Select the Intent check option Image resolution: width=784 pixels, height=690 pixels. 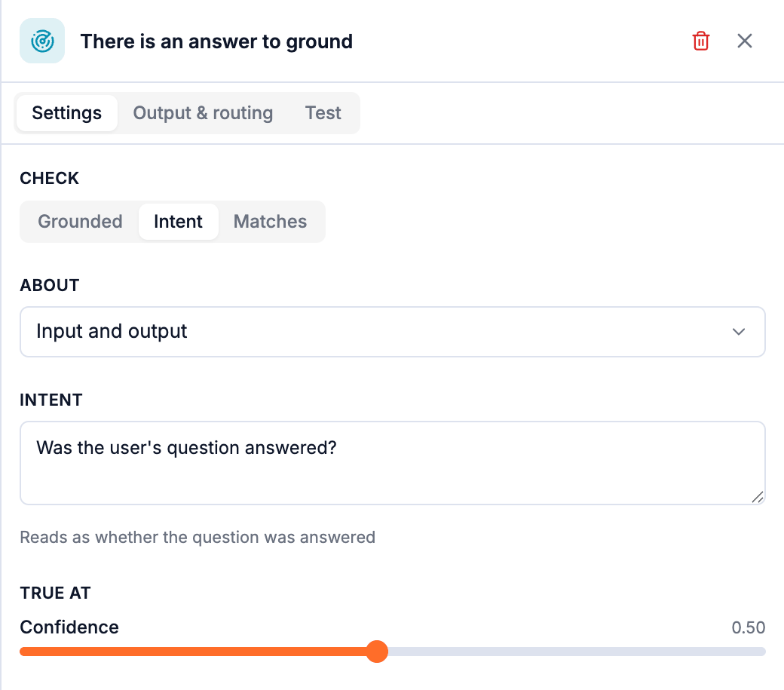point(178,222)
